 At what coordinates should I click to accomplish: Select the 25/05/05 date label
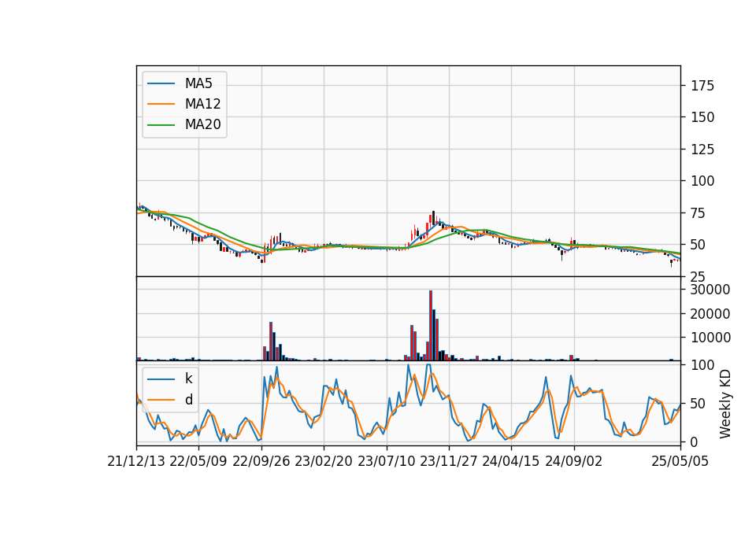click(x=680, y=461)
